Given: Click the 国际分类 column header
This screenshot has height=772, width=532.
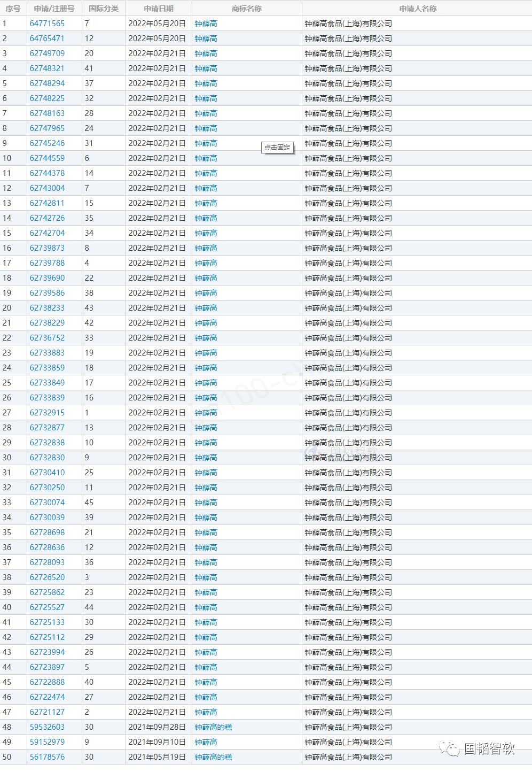Looking at the screenshot, I should (104, 9).
